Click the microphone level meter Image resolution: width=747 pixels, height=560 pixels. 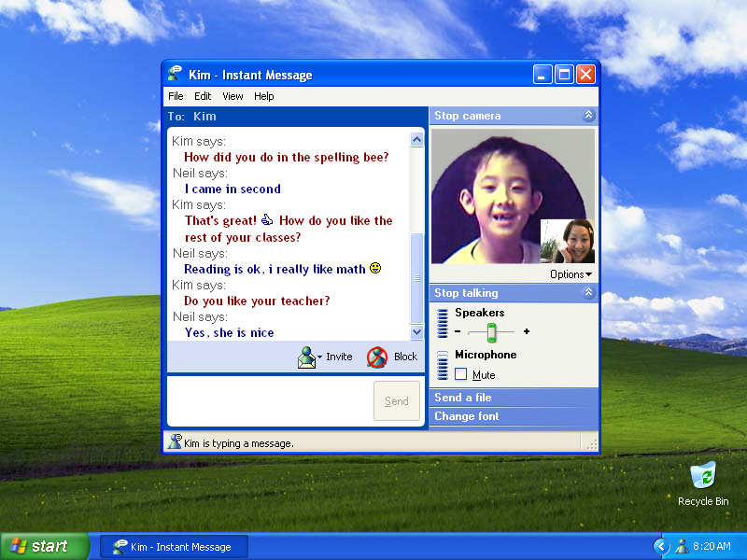443,365
